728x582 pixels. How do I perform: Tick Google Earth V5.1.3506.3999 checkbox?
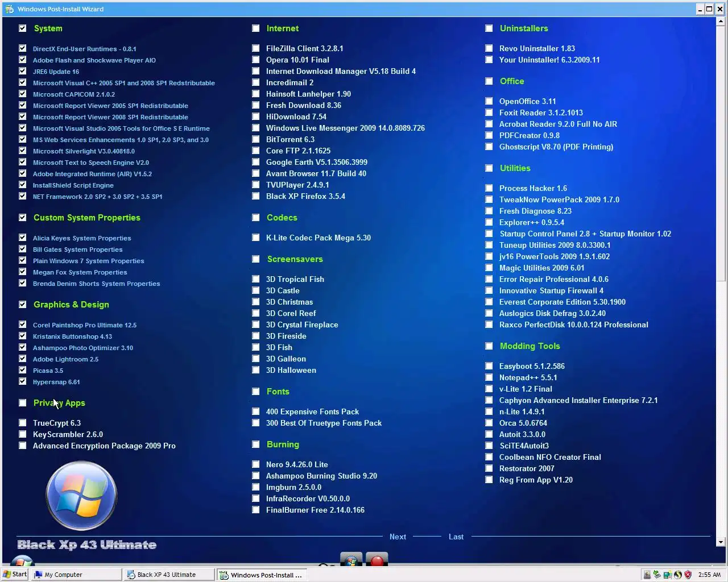pos(255,162)
